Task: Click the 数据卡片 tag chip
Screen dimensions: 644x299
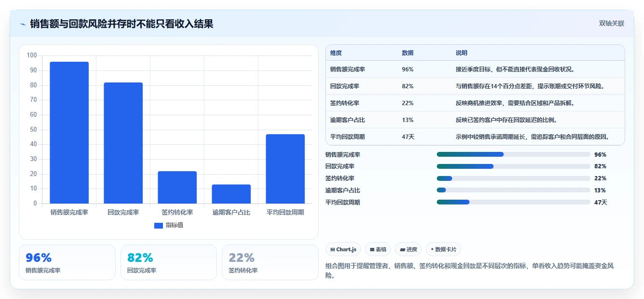Action: pos(443,249)
